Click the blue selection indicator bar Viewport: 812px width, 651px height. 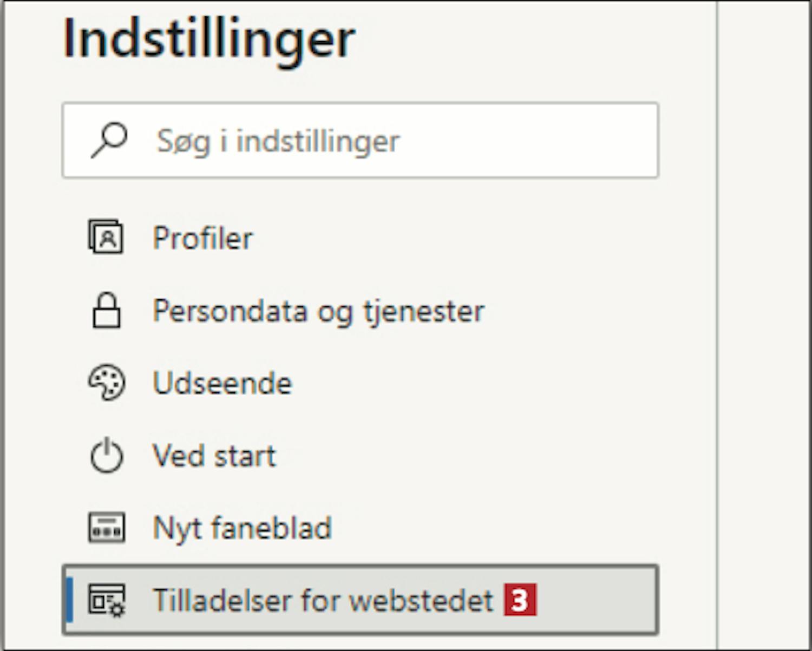(69, 600)
